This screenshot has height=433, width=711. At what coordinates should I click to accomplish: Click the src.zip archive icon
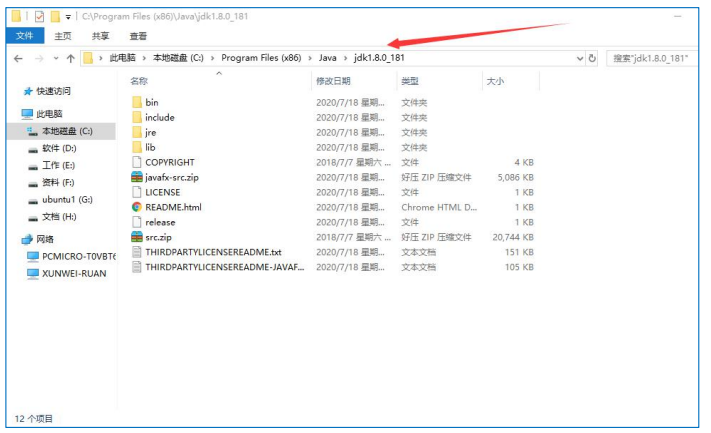click(137, 237)
